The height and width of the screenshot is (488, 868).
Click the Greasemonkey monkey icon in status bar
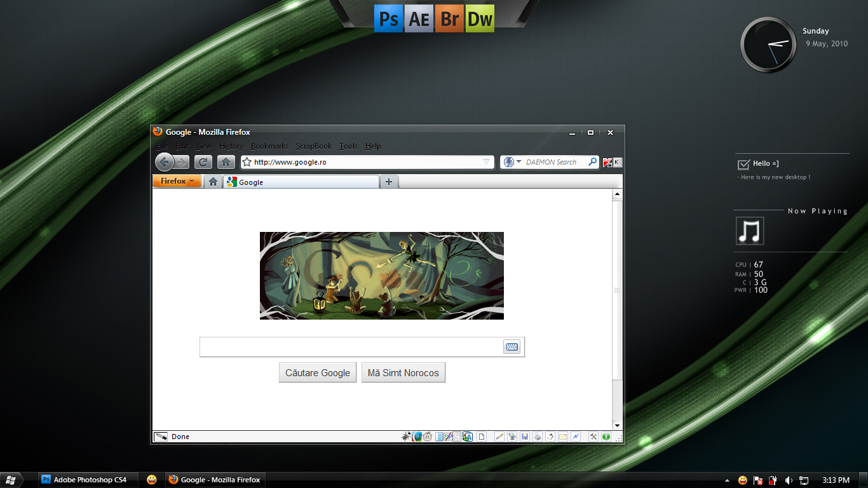[428, 437]
